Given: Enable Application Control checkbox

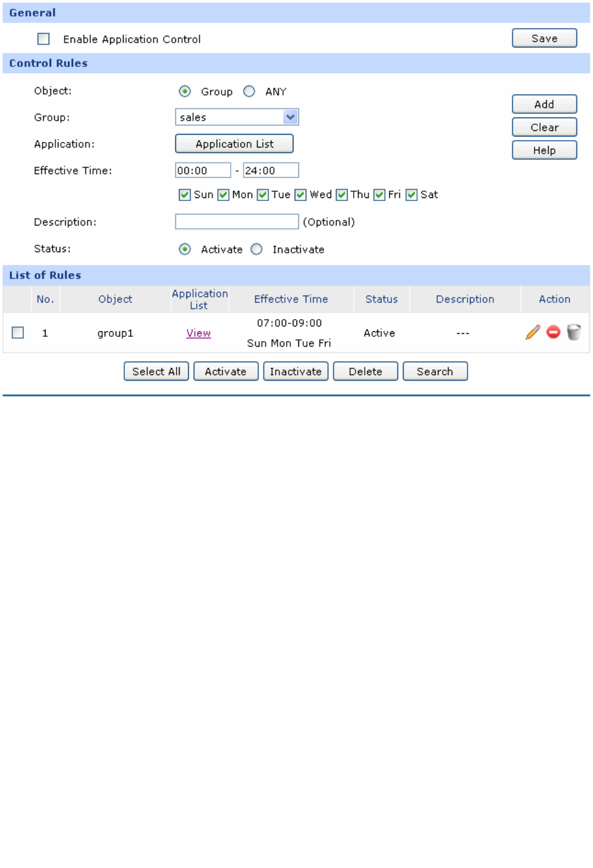Looking at the screenshot, I should point(44,39).
